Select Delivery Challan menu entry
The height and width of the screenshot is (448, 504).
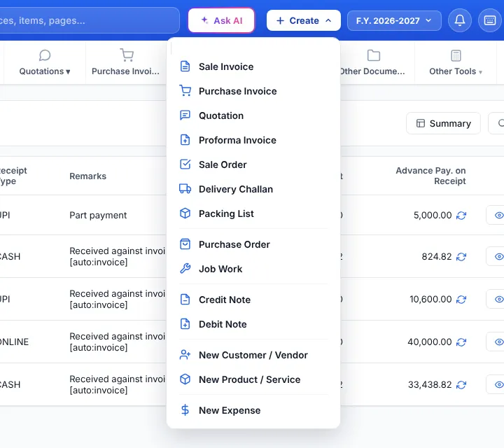(253, 189)
